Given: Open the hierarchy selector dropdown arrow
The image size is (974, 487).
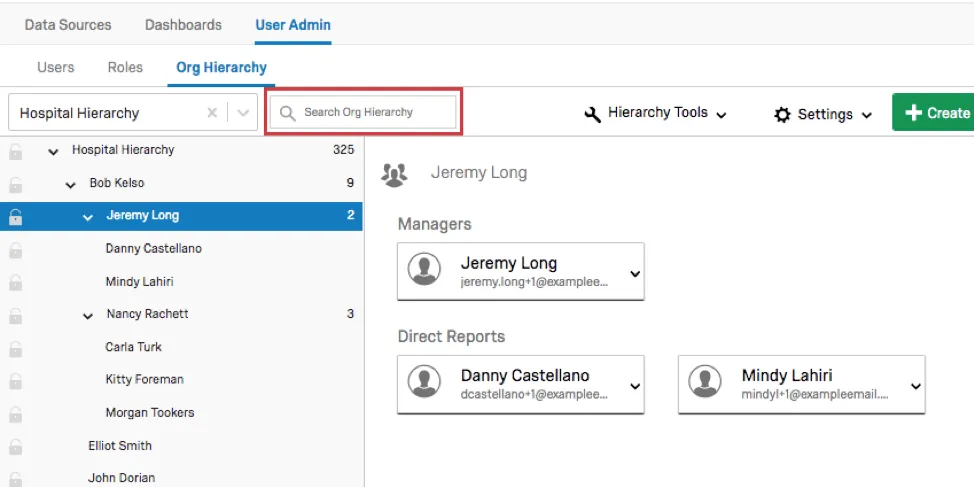Looking at the screenshot, I should [243, 113].
